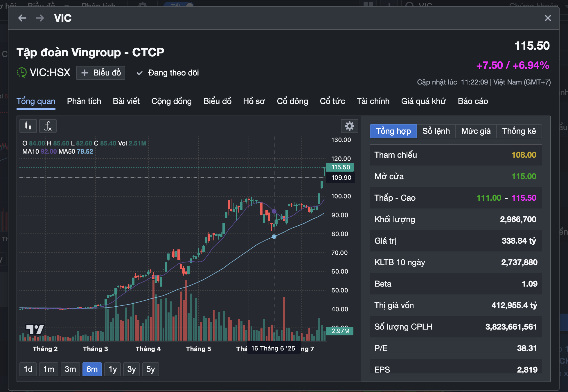Open the fx indicators tool
Viewport: 568px width, 392px height.
click(x=47, y=126)
